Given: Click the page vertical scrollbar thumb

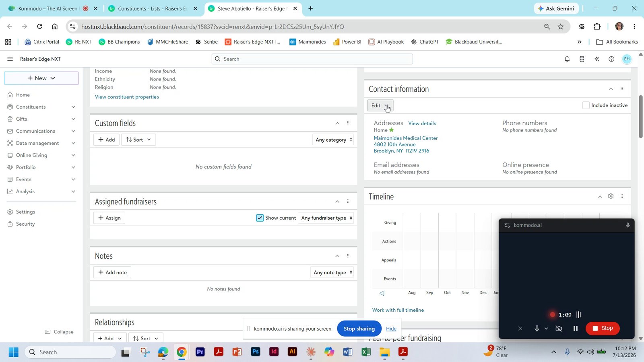Looking at the screenshot, I should pos(641,117).
